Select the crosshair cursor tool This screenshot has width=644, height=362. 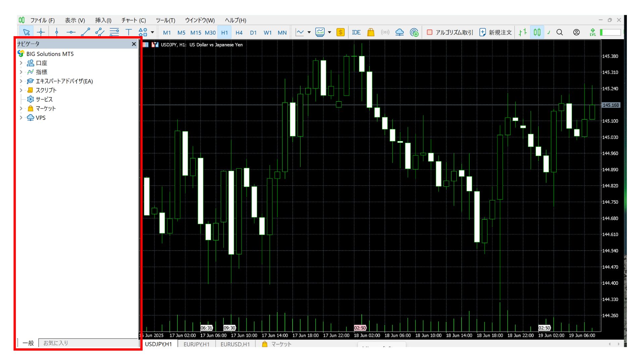41,32
